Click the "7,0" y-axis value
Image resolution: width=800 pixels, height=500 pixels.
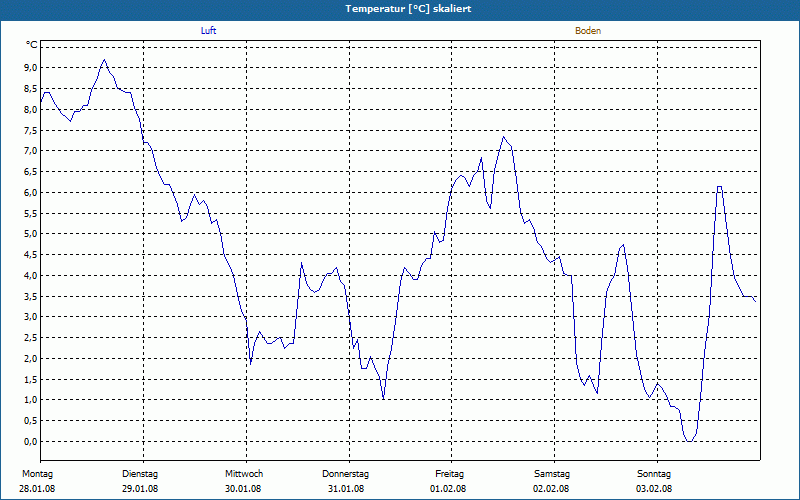[31, 151]
